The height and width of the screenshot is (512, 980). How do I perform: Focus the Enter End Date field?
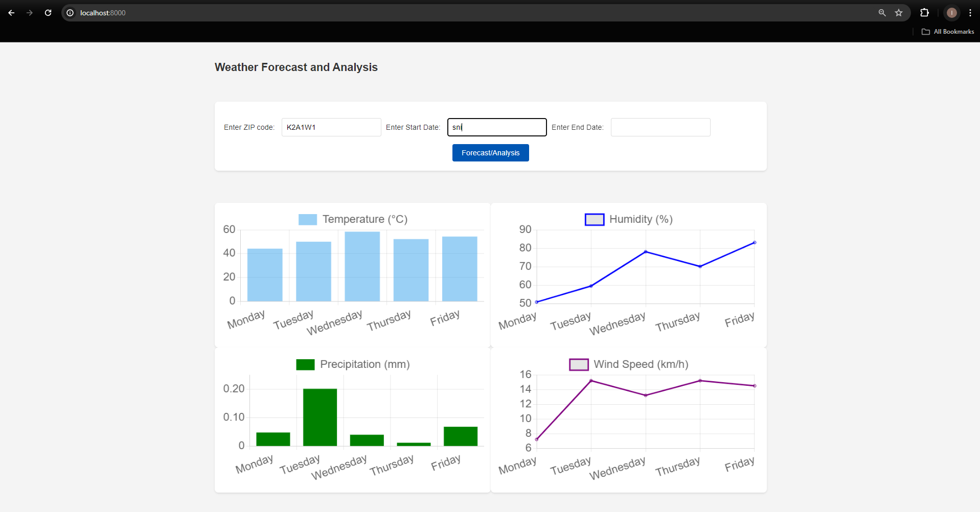point(660,127)
